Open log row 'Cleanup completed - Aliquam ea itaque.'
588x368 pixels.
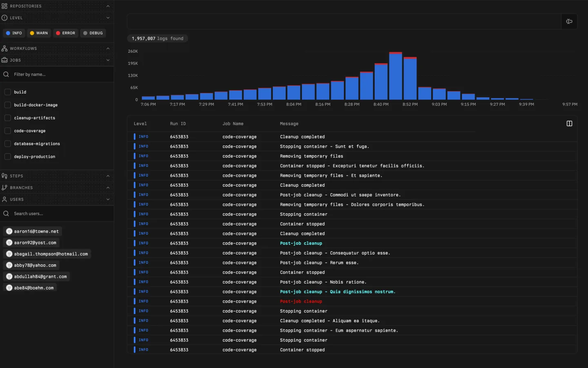click(x=352, y=321)
